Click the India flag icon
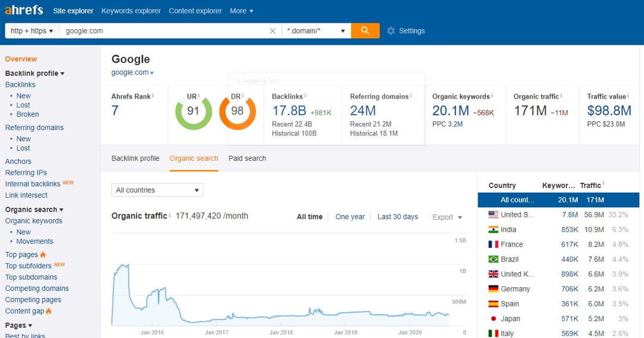Screen dimensions: 644x338 click(493, 229)
